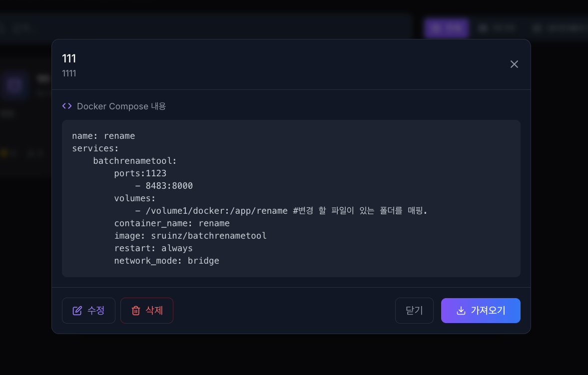Dismiss the dialog via the X icon

coord(514,64)
